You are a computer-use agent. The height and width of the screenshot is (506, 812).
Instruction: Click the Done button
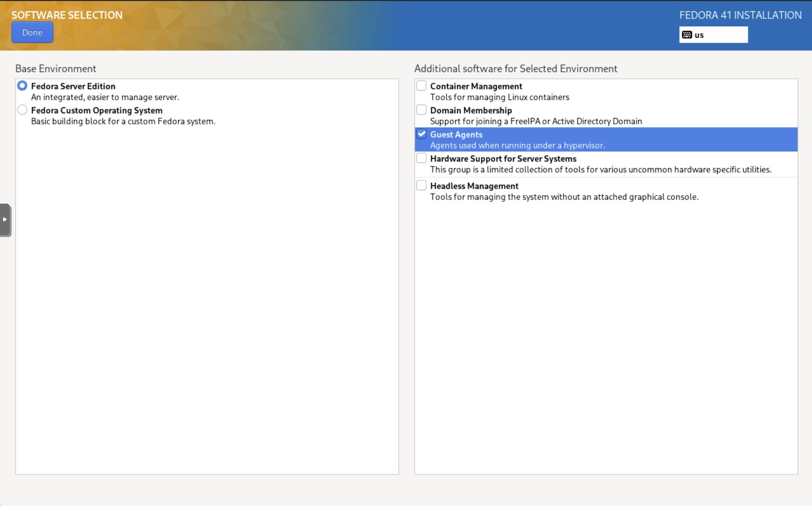[x=32, y=33]
